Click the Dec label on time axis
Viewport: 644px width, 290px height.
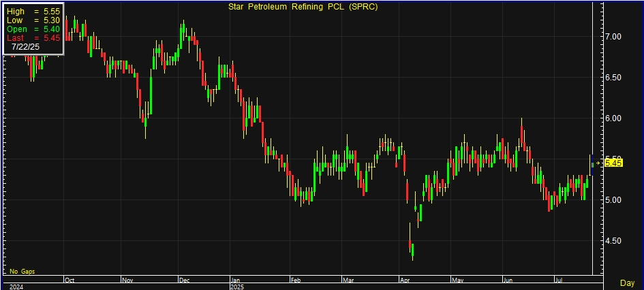point(185,280)
